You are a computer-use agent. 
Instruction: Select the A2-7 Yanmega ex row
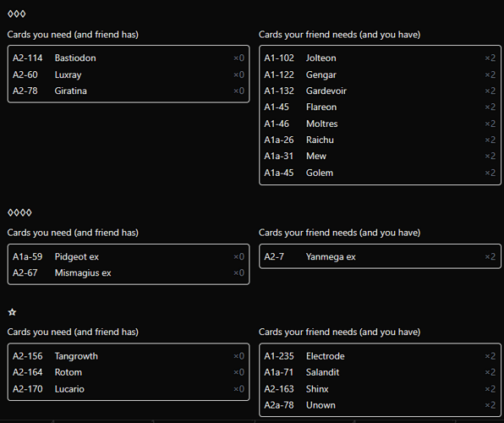pos(380,256)
